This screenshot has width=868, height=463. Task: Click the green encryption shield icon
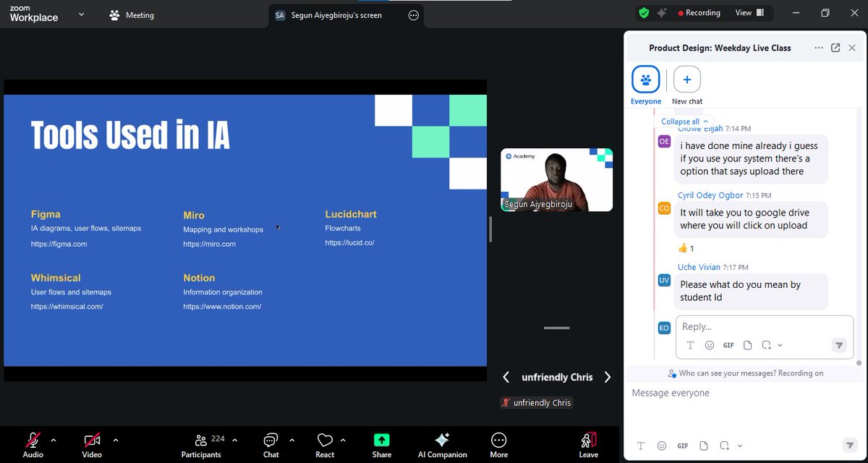click(x=644, y=13)
